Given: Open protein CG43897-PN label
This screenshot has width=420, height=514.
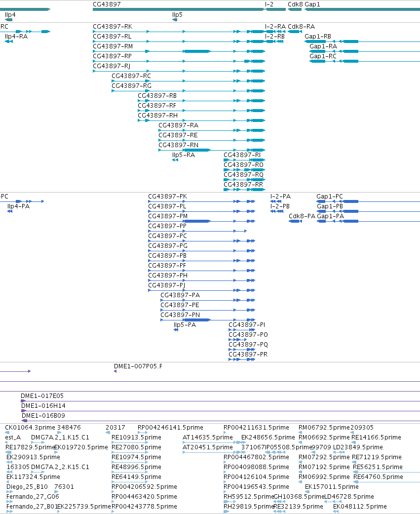Looking at the screenshot, I should [180, 315].
